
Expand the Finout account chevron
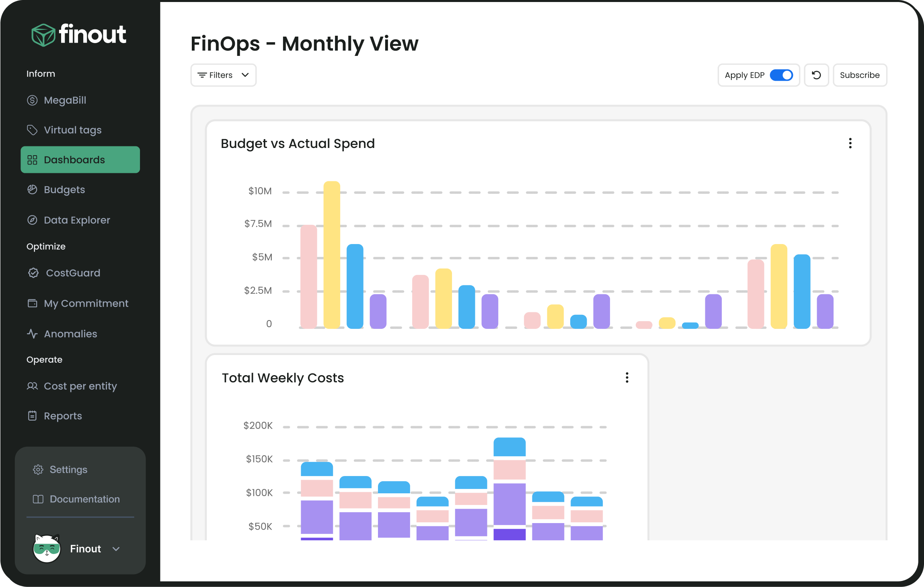(117, 549)
